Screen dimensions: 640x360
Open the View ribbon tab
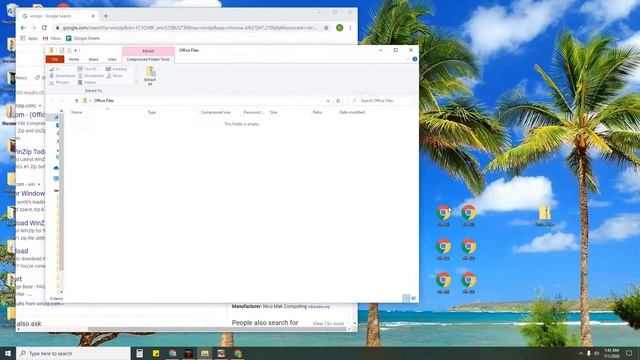click(x=112, y=60)
